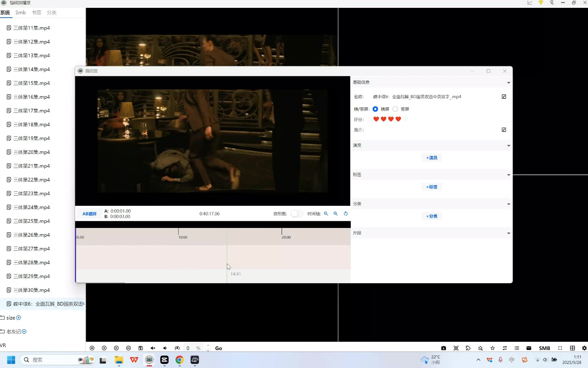Screen dimensions: 588x368
Task: Click the mute speaker icon in the bottom toolbar
Action: pos(153,348)
